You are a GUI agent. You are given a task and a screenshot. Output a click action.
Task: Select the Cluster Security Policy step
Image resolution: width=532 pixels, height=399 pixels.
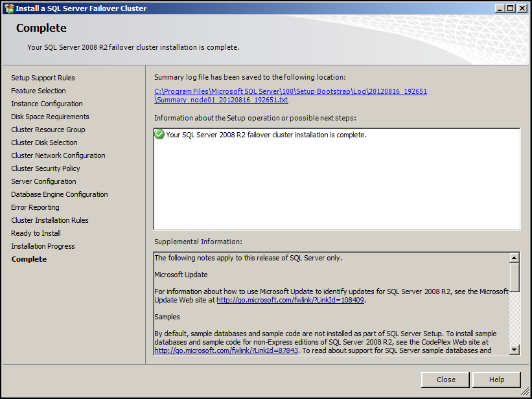(45, 168)
